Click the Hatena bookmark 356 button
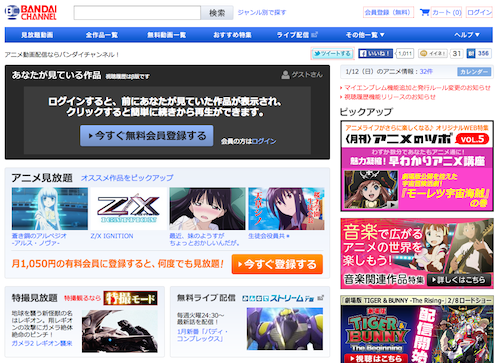This screenshot has height=363, width=500. (479, 53)
